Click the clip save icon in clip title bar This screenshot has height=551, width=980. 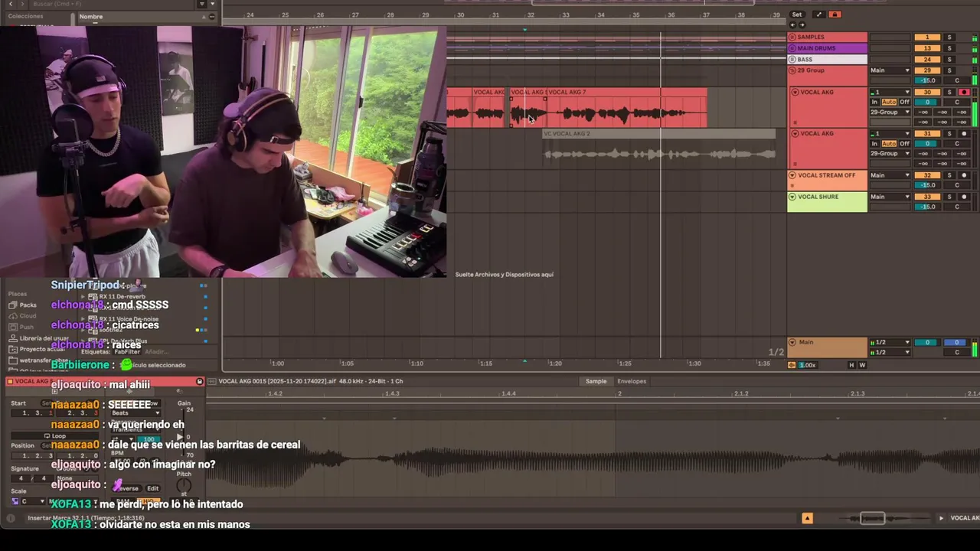click(200, 381)
